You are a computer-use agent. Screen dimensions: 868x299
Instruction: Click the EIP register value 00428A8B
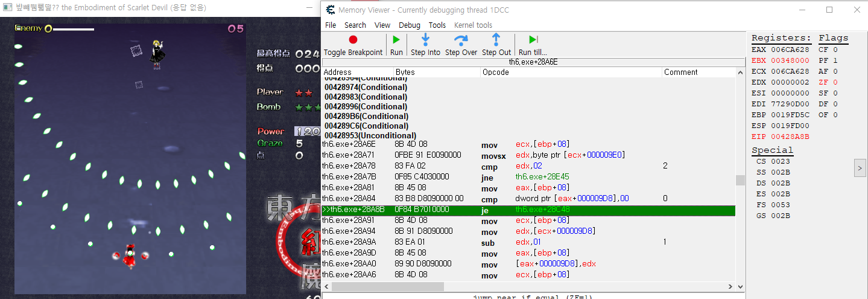point(790,137)
